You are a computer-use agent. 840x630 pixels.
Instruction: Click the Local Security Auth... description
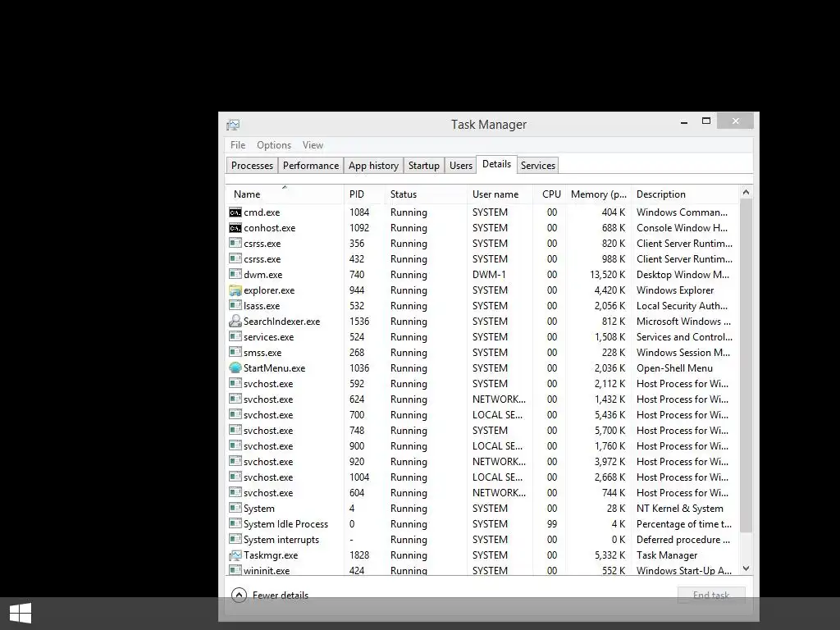coord(682,305)
